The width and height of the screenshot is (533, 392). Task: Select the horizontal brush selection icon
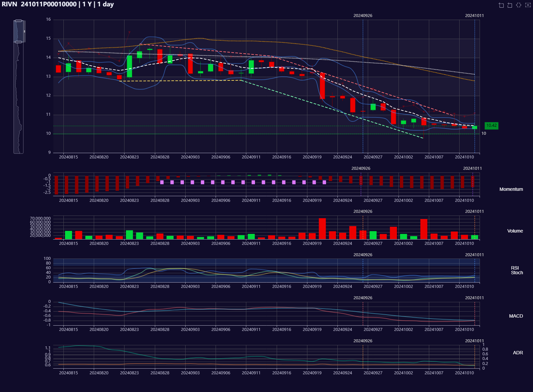519,5
